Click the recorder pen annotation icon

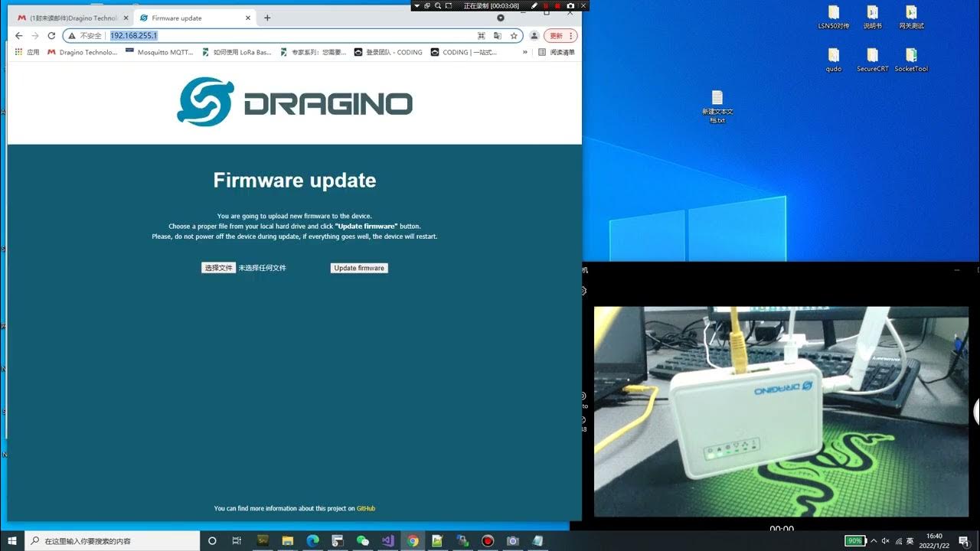click(534, 5)
